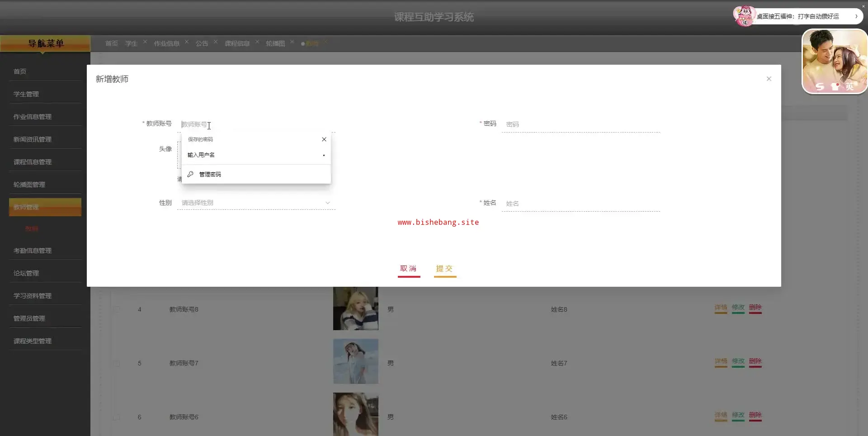Close the 新增教师 dialog with the X
The height and width of the screenshot is (436, 868).
pos(769,79)
